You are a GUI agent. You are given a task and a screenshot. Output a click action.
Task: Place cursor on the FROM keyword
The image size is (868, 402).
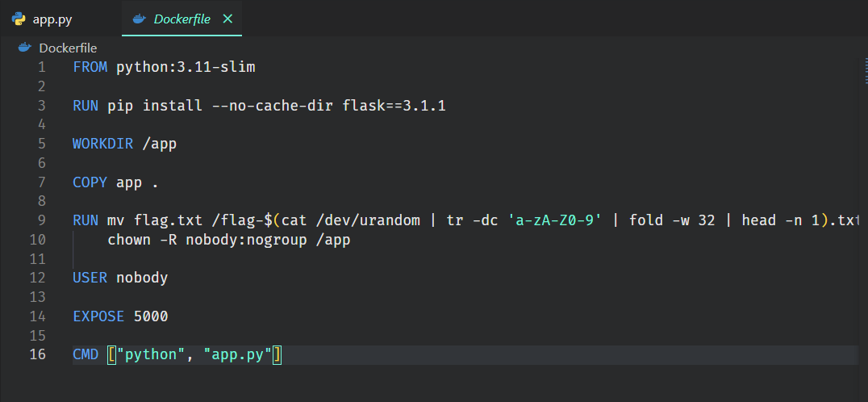[90, 67]
